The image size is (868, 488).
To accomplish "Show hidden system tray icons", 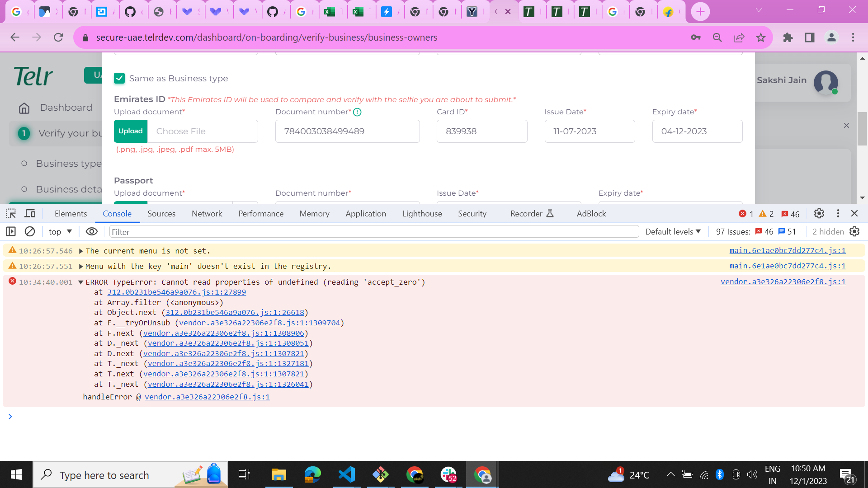I will coord(670,474).
